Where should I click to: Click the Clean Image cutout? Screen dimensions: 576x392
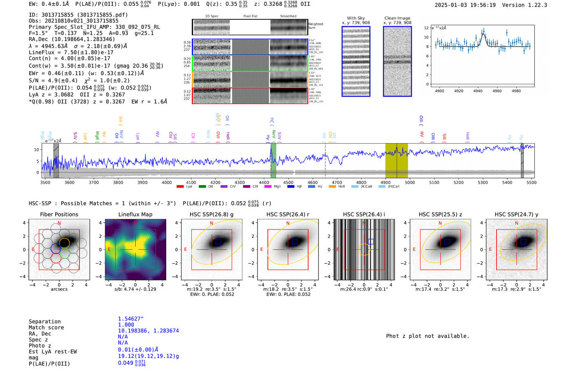pyautogui.click(x=397, y=61)
